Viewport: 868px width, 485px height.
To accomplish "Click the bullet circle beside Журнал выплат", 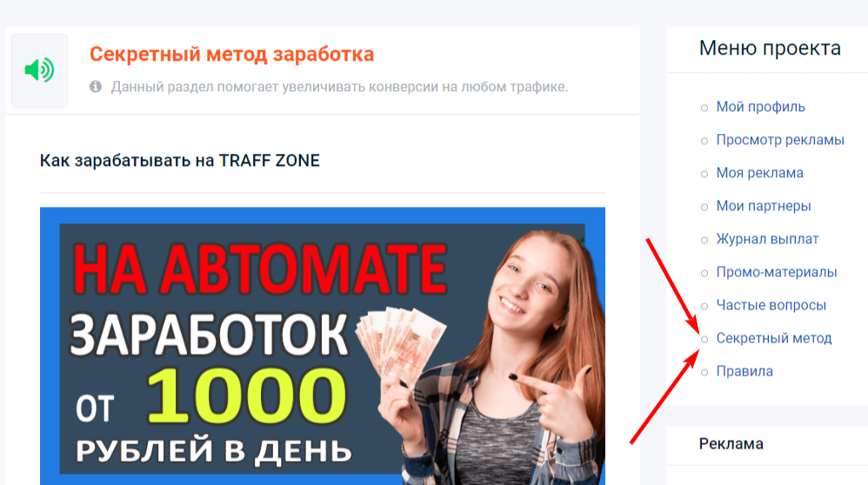I will click(704, 240).
